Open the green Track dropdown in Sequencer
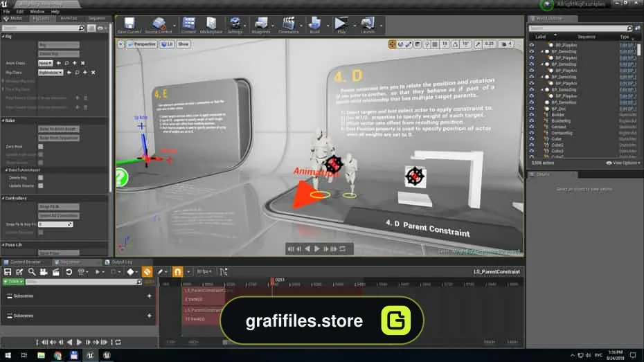The width and height of the screenshot is (644, 362). tap(13, 282)
